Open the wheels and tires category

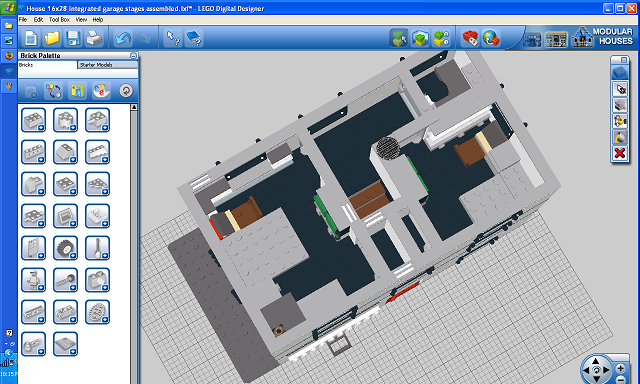[65, 248]
